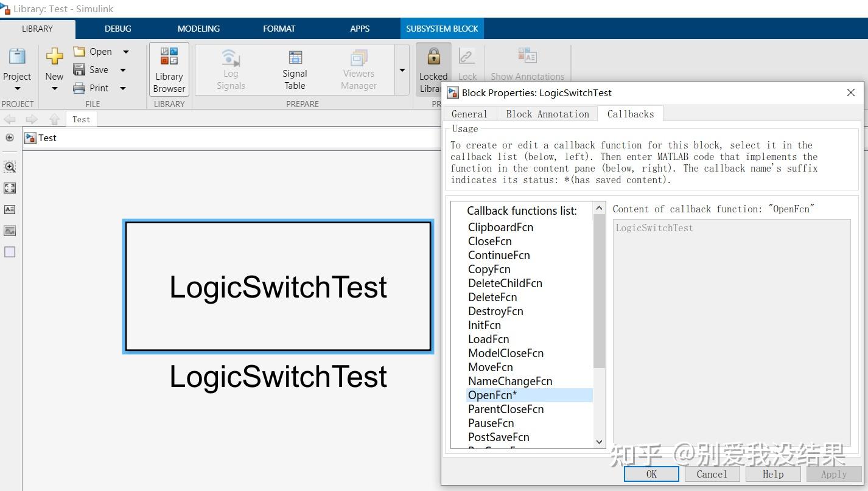Open the Block Annotation tab
Viewport: 868px width, 491px height.
[547, 114]
